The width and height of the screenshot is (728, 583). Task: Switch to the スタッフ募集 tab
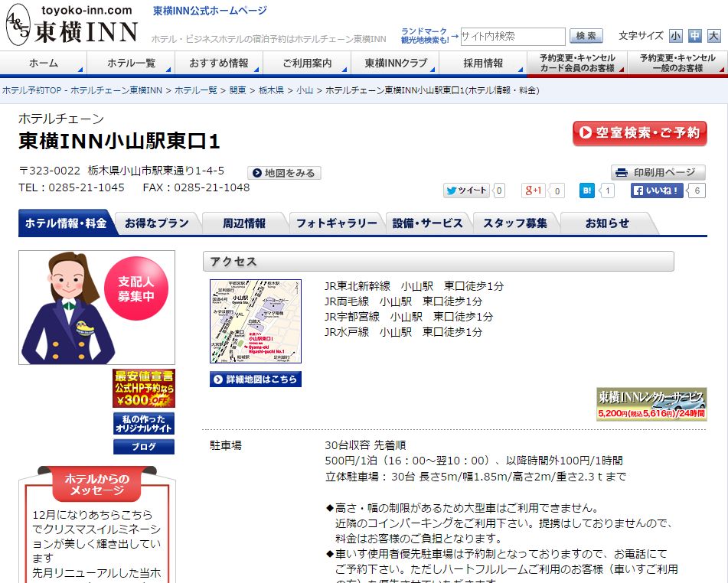(x=515, y=223)
